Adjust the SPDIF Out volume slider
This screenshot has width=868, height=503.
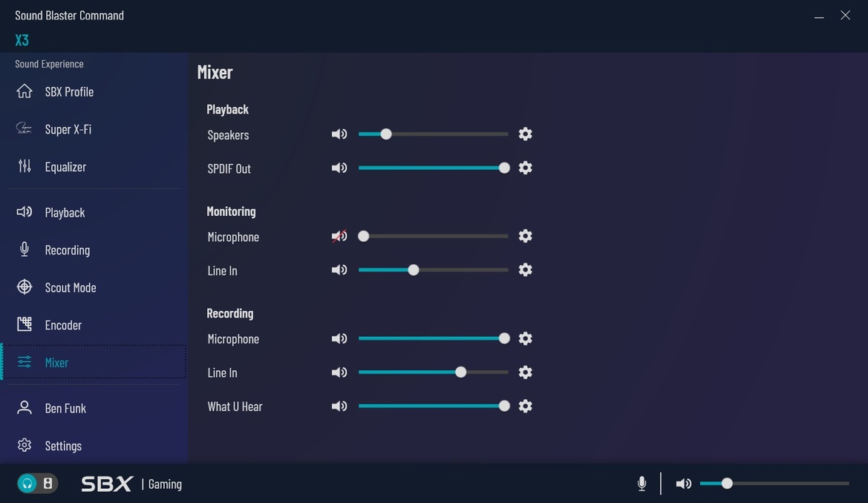tap(434, 168)
